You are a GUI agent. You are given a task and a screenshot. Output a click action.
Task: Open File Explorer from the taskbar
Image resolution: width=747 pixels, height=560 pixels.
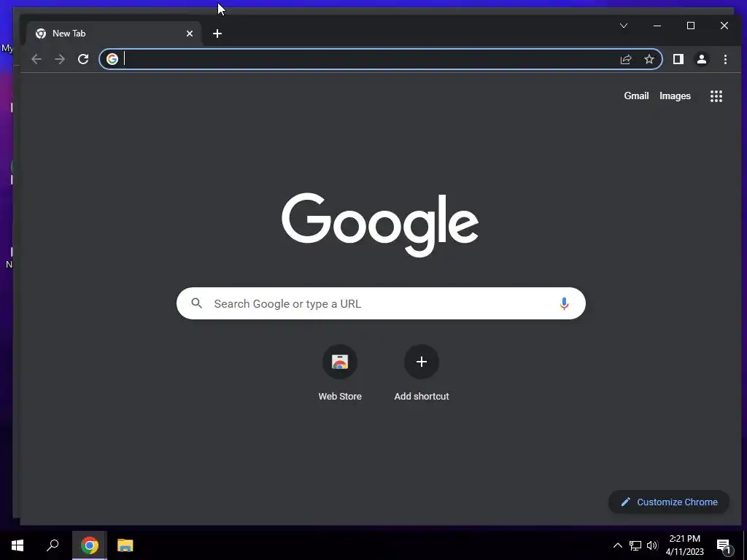point(125,545)
